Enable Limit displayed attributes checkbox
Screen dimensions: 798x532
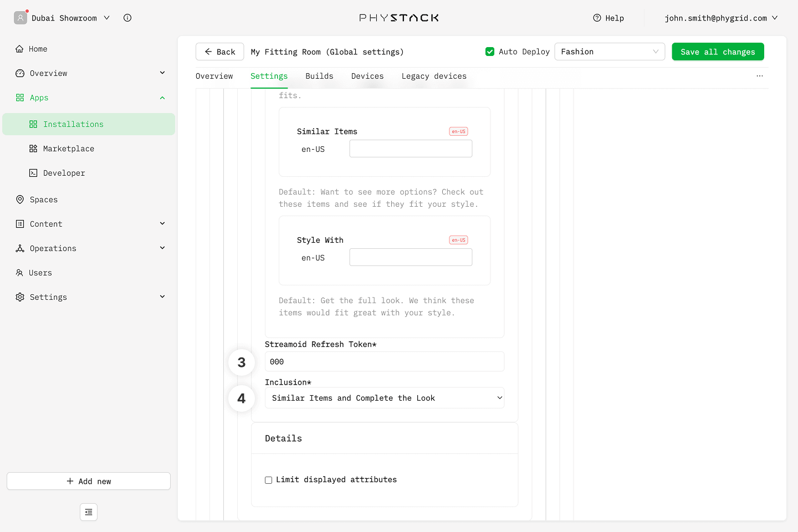coord(268,480)
